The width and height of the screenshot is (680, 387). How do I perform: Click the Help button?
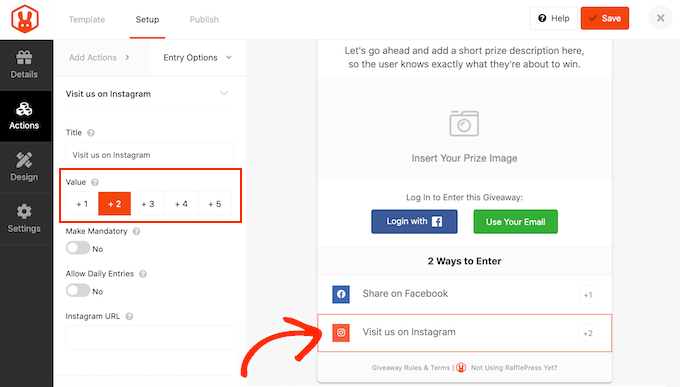click(554, 18)
